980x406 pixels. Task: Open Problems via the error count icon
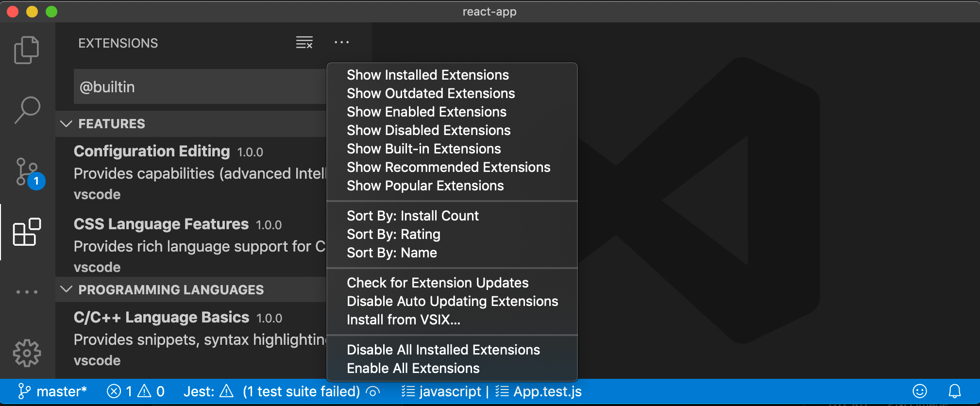(x=119, y=391)
